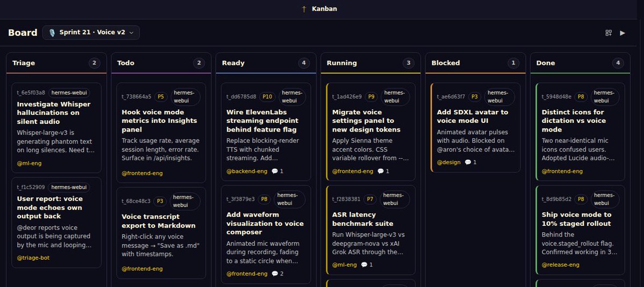Click the P9 priority badge
The width and height of the screenshot is (644, 287).
[x=371, y=97]
